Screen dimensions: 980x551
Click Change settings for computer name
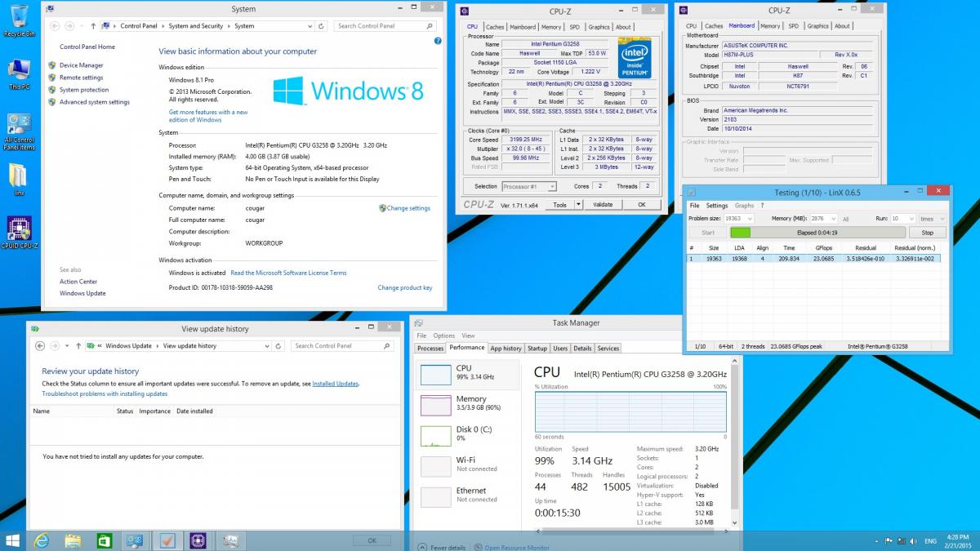click(408, 208)
